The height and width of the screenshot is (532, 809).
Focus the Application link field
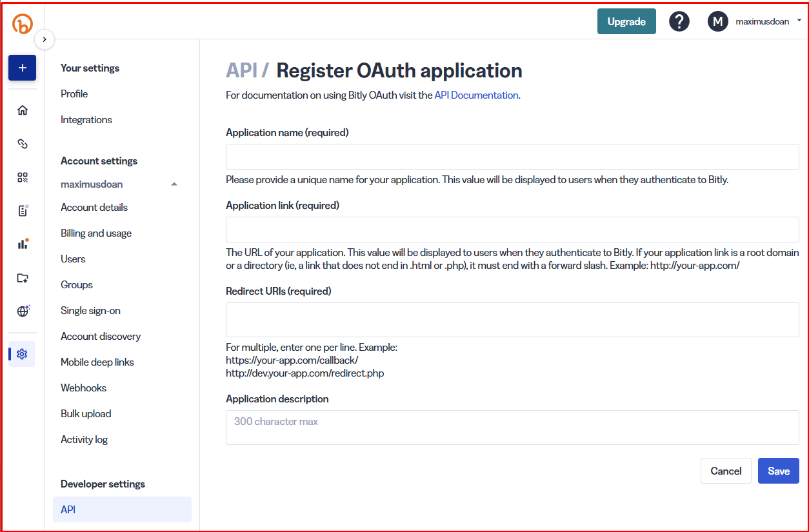512,230
